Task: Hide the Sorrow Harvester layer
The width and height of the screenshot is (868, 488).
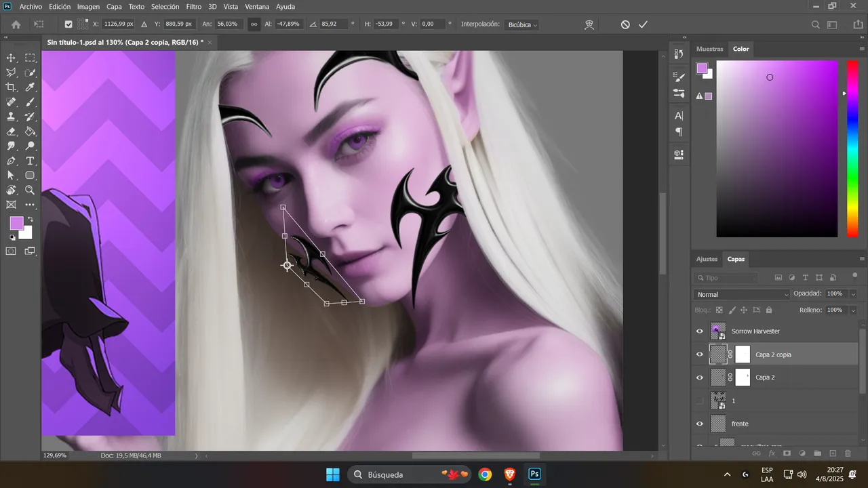Action: click(700, 331)
